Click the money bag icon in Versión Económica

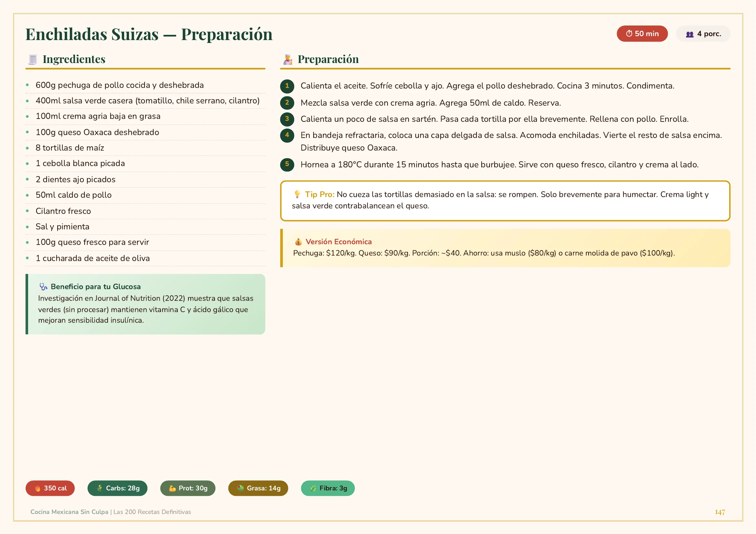click(298, 242)
